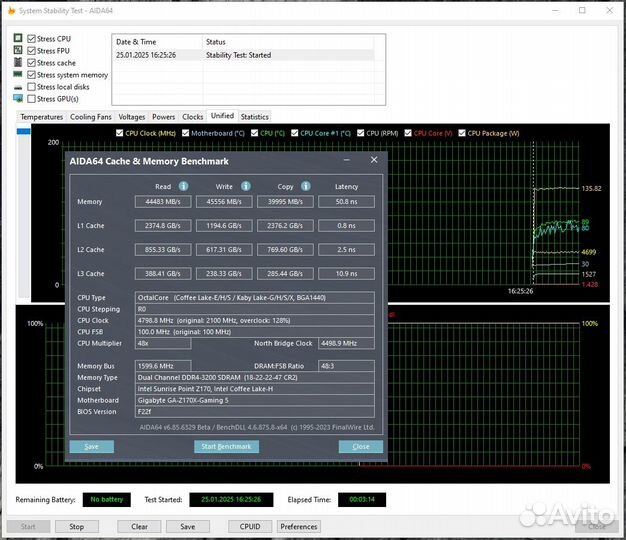Click the CPU Type field OctalCore
The image size is (626, 540).
pos(255,298)
